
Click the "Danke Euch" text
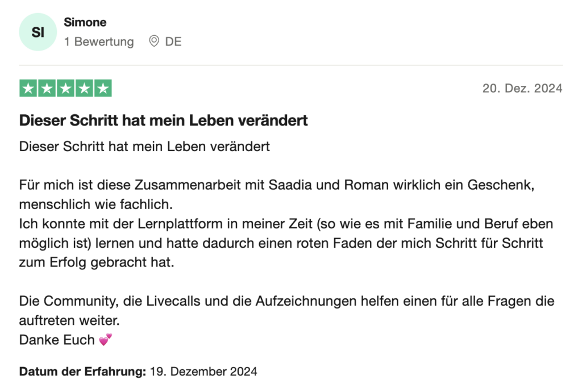[57, 340]
